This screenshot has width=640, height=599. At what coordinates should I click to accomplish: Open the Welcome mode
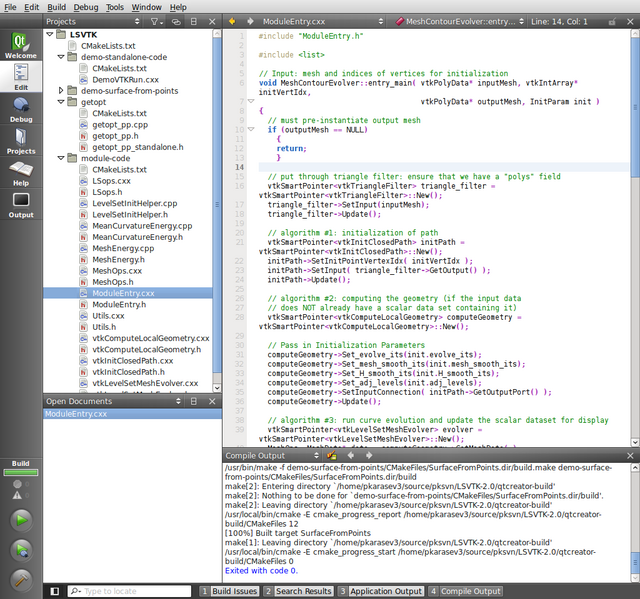click(20, 46)
